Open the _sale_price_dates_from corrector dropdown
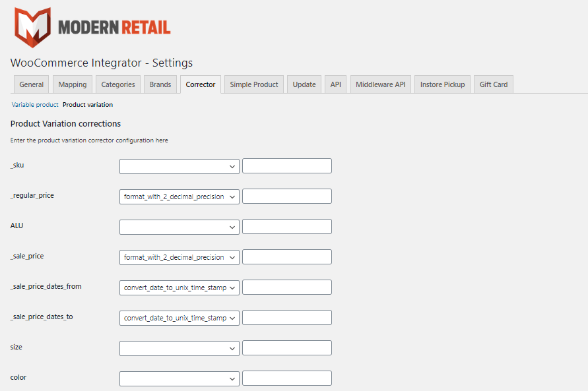Image resolution: width=588 pixels, height=391 pixels. coord(180,287)
